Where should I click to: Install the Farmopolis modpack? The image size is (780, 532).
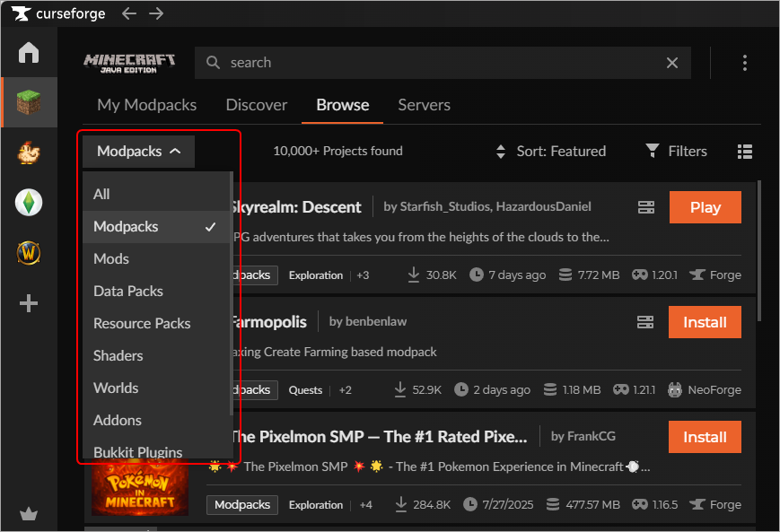coord(705,322)
